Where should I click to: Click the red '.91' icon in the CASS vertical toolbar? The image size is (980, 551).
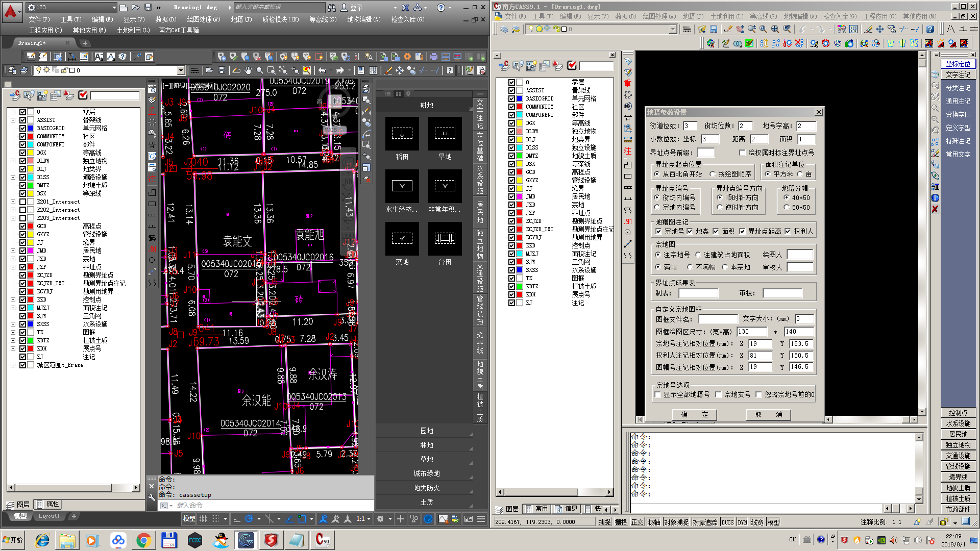click(628, 221)
